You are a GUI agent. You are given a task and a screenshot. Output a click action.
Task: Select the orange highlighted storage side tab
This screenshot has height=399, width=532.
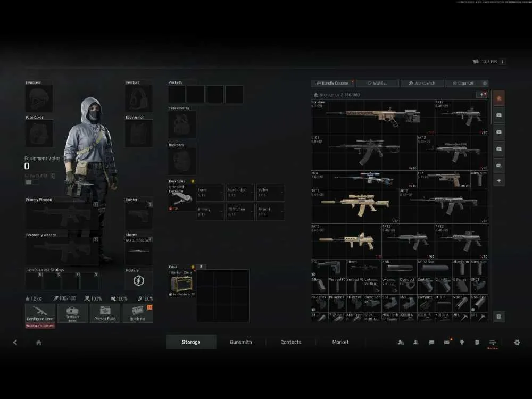pyautogui.click(x=499, y=98)
